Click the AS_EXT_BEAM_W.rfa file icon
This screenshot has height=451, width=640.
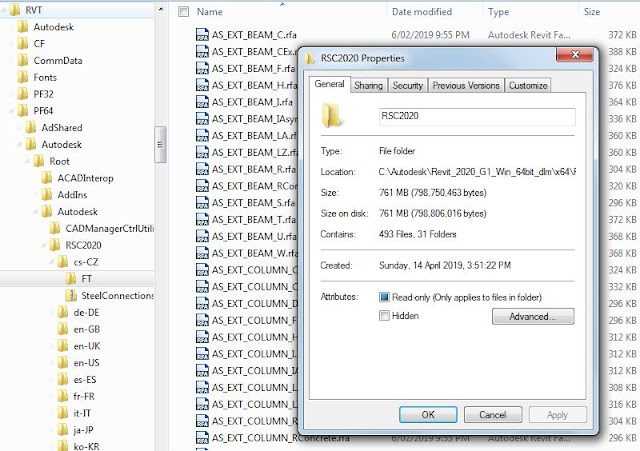[x=202, y=253]
